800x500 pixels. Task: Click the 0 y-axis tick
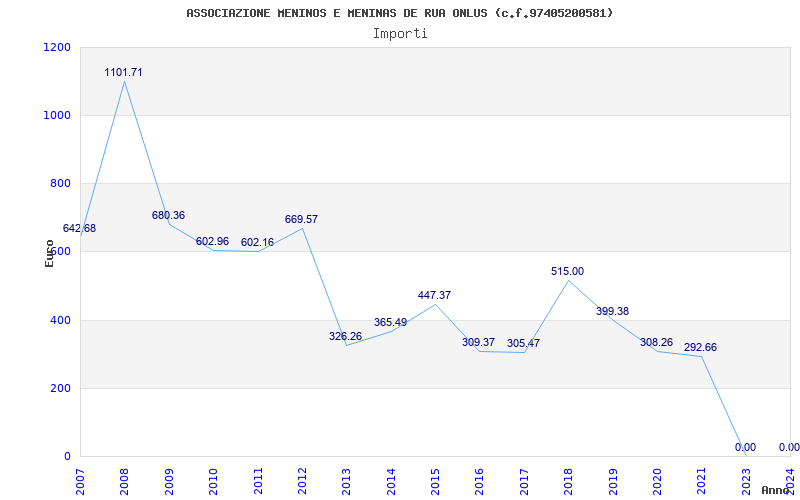pos(67,456)
